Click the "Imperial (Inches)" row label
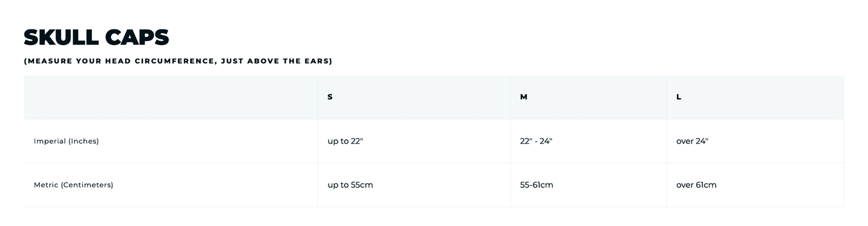Viewport: 868px width, 226px height. click(x=66, y=141)
